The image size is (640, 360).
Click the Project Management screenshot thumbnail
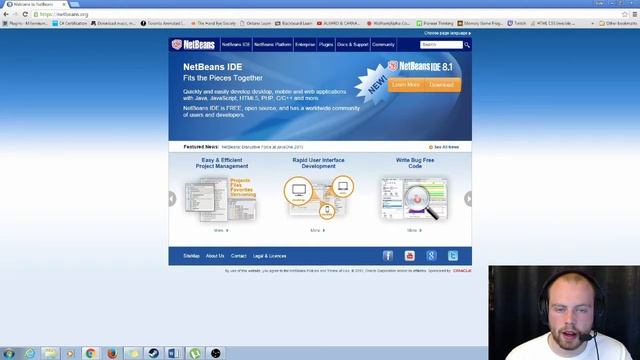(x=220, y=199)
